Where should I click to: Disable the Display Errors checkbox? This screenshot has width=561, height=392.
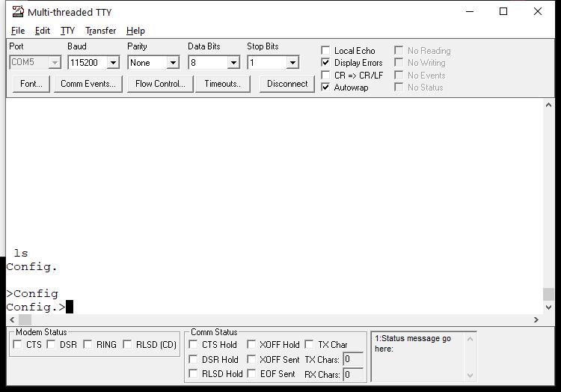click(x=325, y=63)
